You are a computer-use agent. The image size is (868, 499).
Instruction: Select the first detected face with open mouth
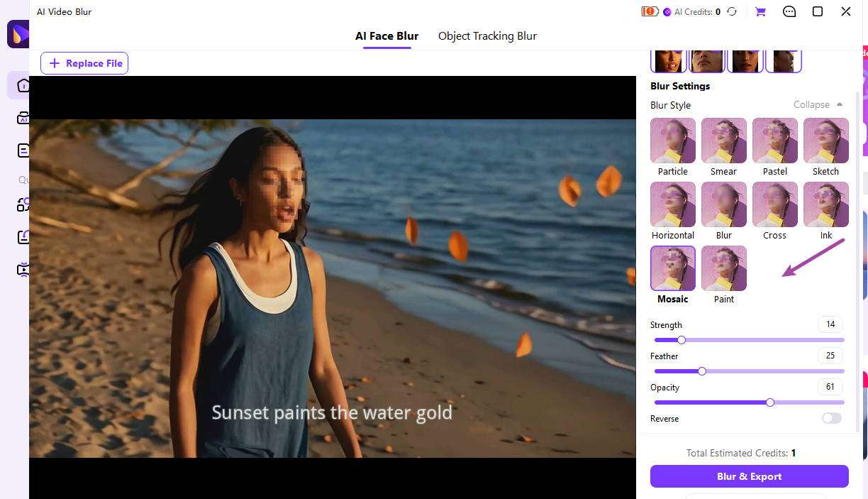pyautogui.click(x=669, y=61)
